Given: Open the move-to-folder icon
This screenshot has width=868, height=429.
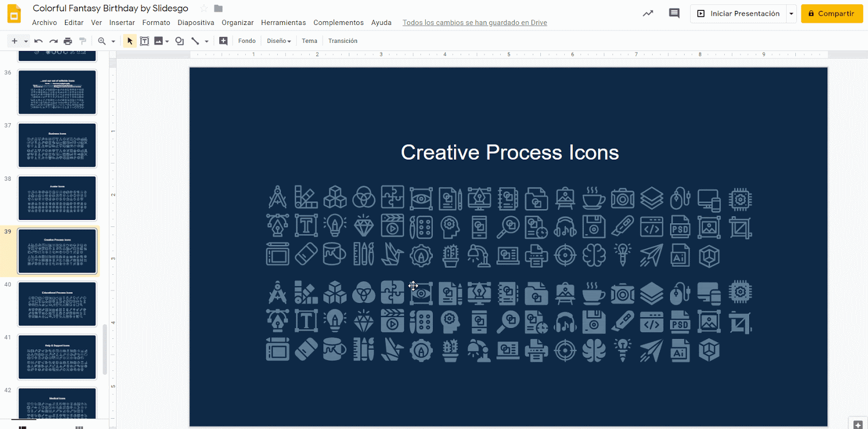Looking at the screenshot, I should click(x=218, y=8).
